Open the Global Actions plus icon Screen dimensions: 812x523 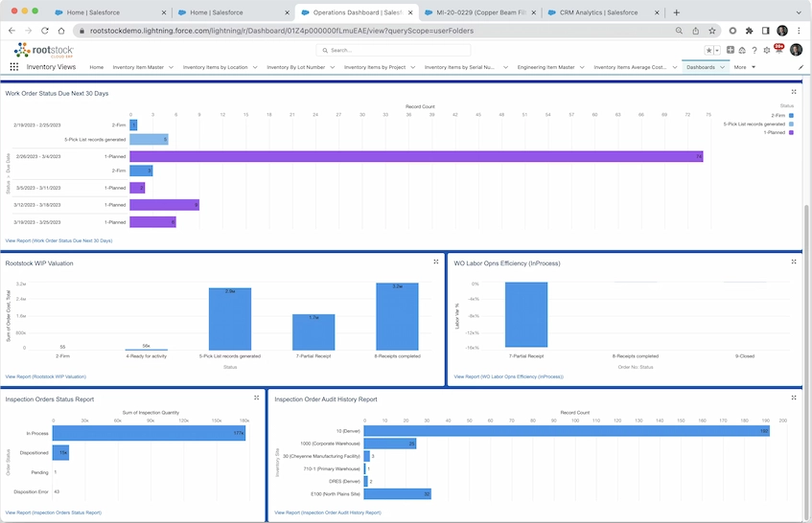pos(731,50)
